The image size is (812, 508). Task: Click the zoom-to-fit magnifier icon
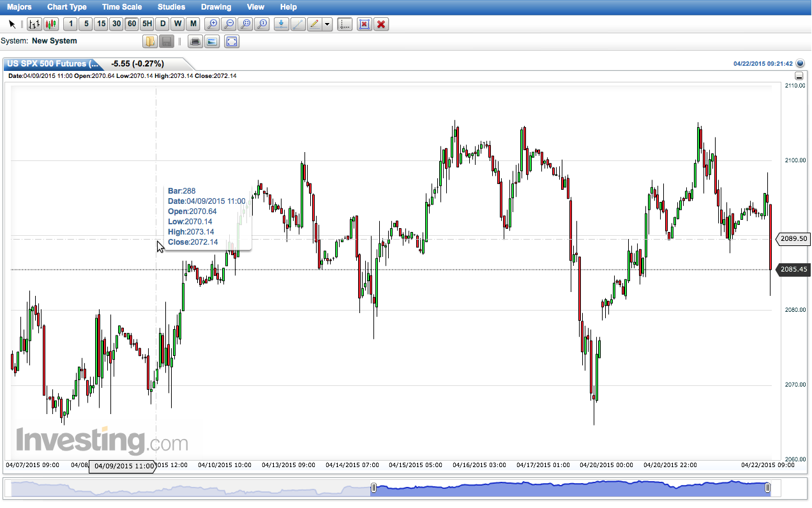click(x=246, y=24)
